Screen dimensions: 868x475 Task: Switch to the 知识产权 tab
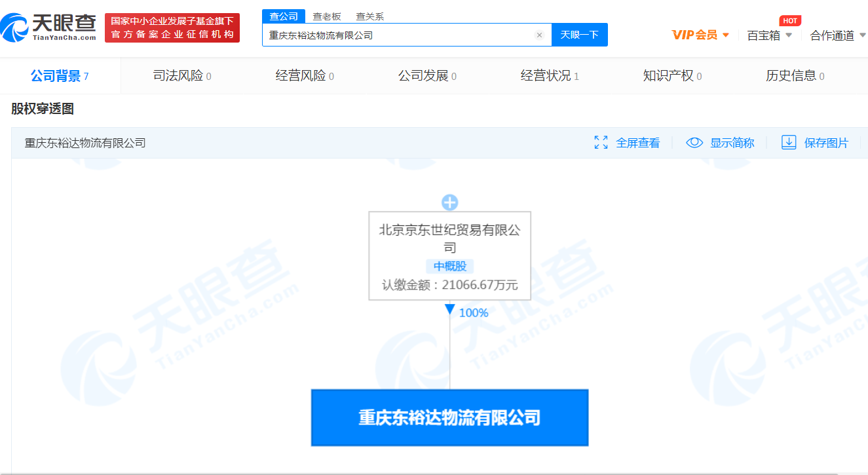672,76
